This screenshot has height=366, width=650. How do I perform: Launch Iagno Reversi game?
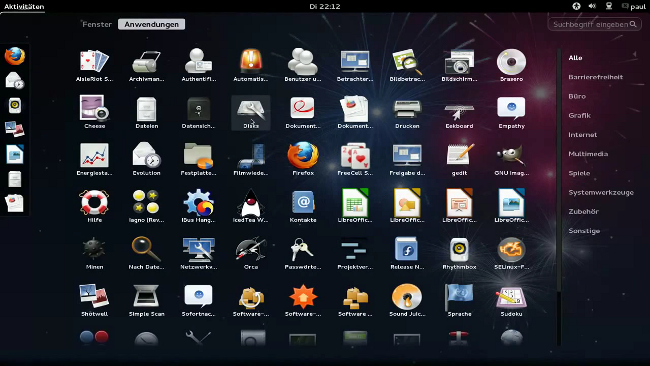tap(146, 206)
